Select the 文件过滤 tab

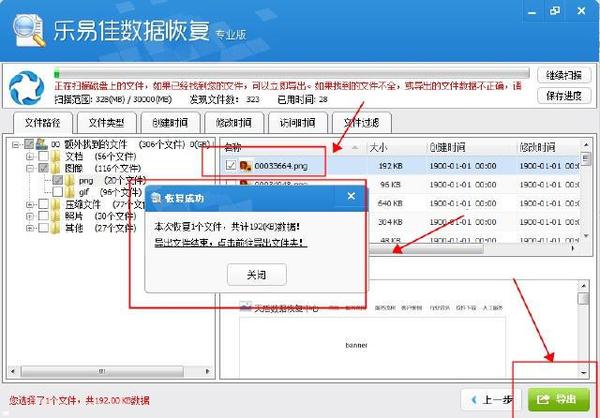point(361,123)
